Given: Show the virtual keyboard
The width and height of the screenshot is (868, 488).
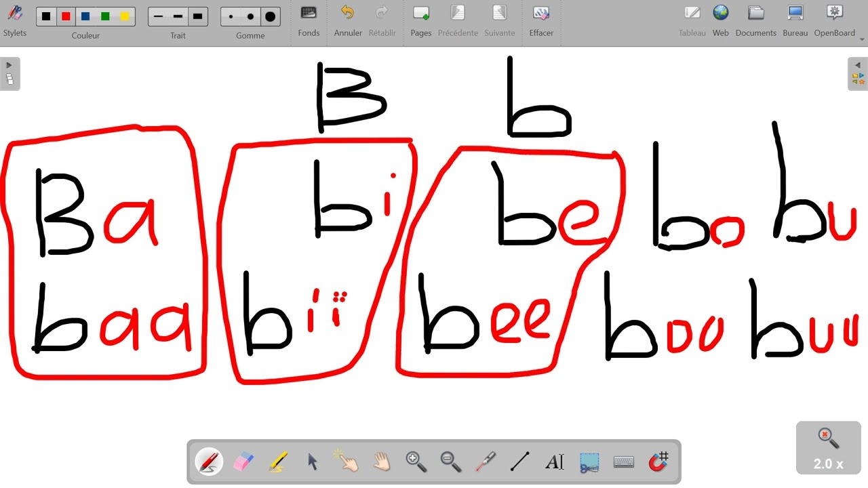Looking at the screenshot, I should coord(623,462).
